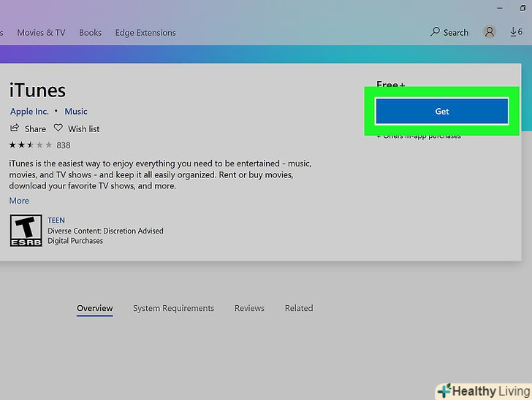The height and width of the screenshot is (400, 532).
Task: Click the Wish list heart icon
Action: pos(58,128)
